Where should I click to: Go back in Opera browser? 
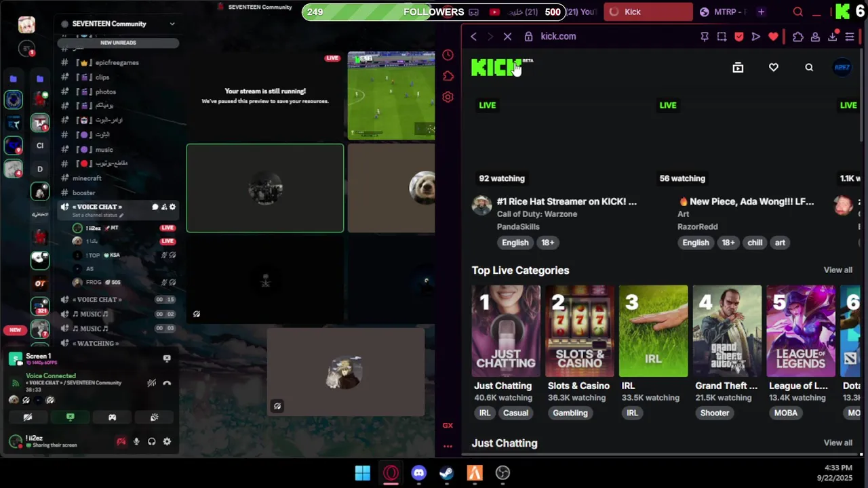[473, 37]
